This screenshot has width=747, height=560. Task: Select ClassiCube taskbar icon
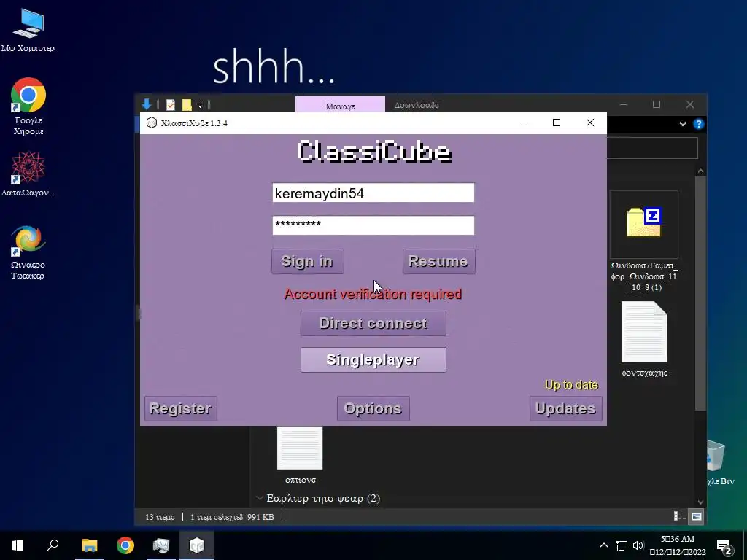pos(197,545)
